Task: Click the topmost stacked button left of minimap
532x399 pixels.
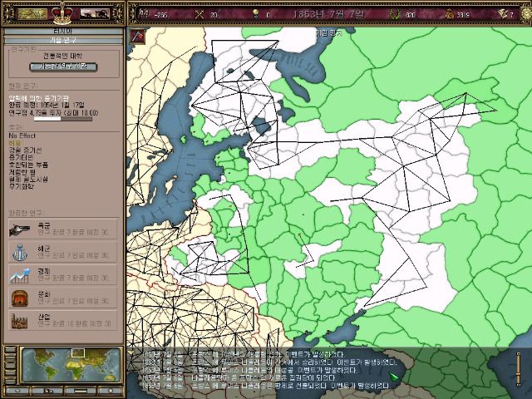Action: point(10,350)
